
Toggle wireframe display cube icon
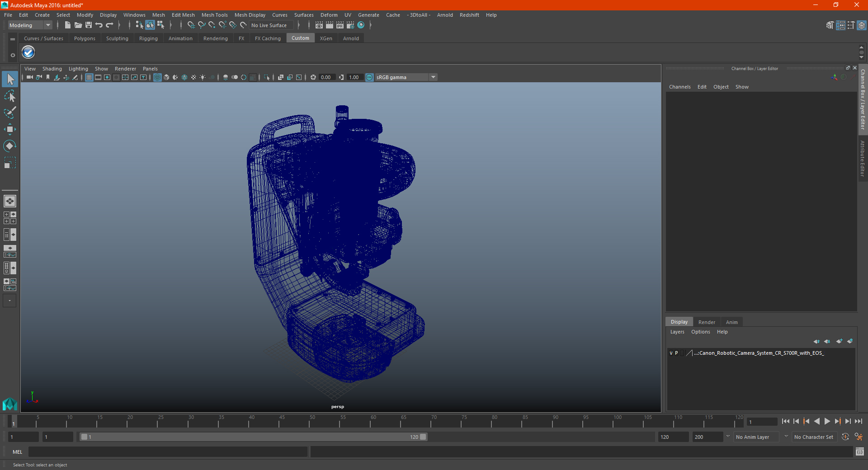coord(157,77)
